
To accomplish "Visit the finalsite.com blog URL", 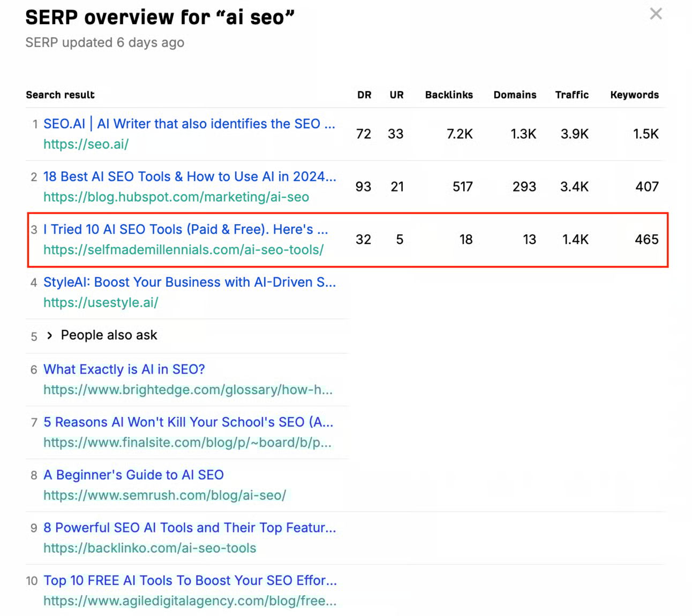I will (x=187, y=443).
